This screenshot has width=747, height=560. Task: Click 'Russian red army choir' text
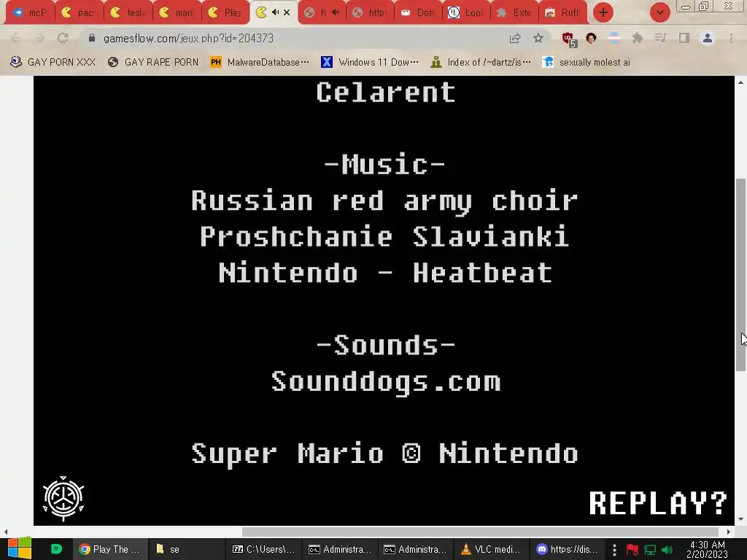tap(385, 201)
